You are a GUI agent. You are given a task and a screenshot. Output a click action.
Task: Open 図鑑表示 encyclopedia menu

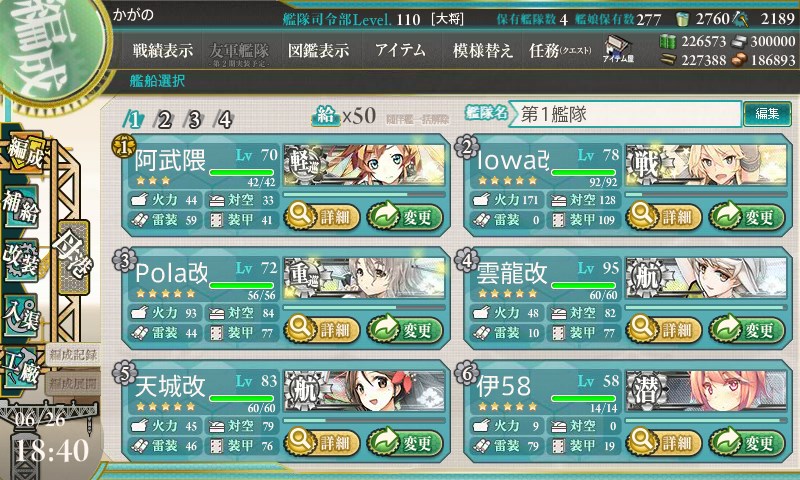319,50
